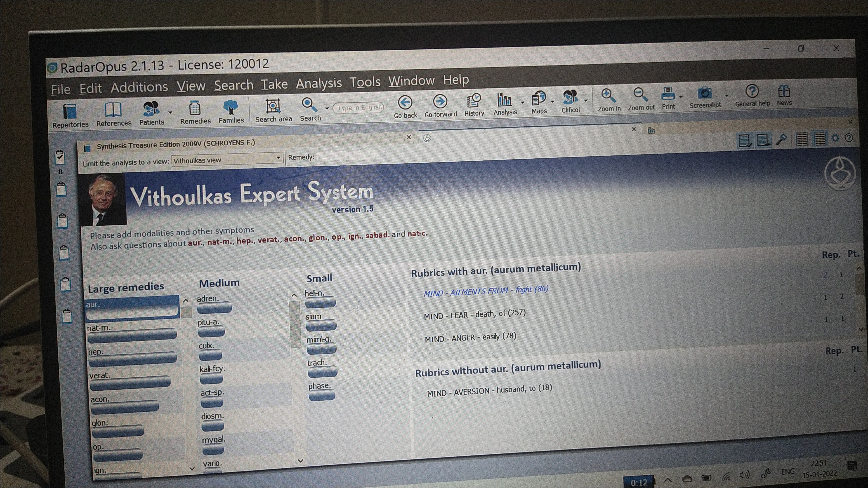Close the Synthesis Treasure Edition tab

[x=409, y=137]
